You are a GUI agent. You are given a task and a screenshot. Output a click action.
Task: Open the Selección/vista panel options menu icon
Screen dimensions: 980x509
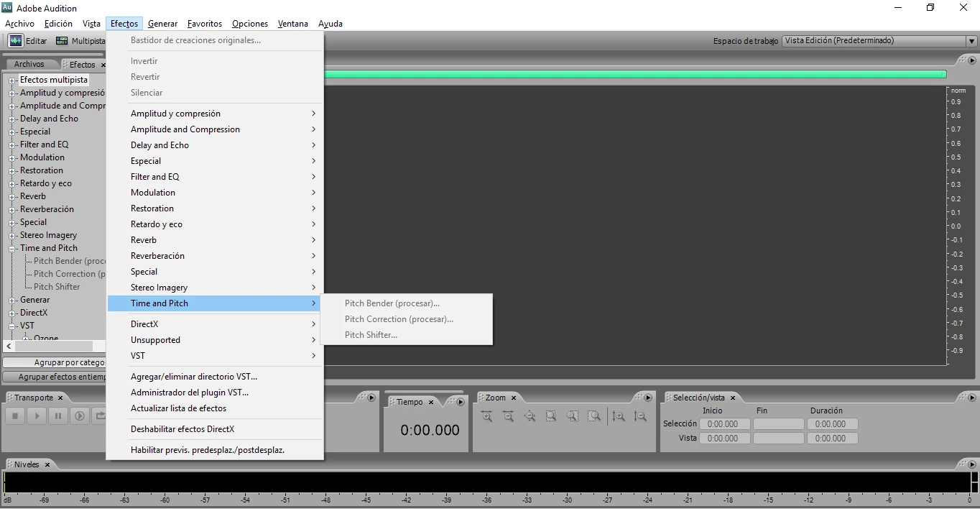[972, 398]
